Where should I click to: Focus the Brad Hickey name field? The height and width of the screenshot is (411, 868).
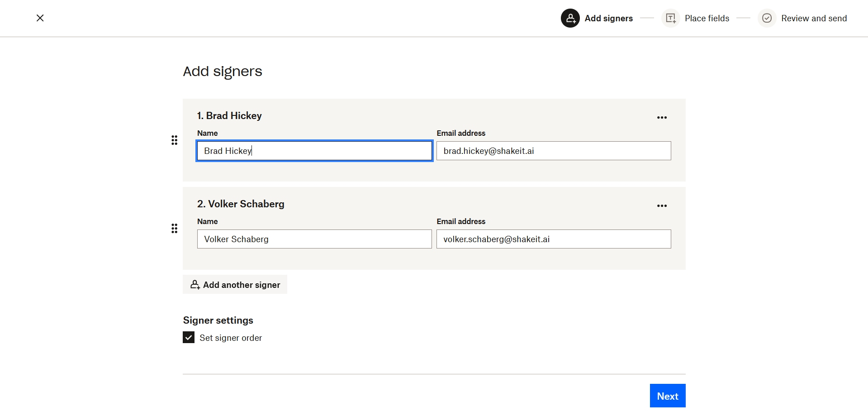pos(314,151)
